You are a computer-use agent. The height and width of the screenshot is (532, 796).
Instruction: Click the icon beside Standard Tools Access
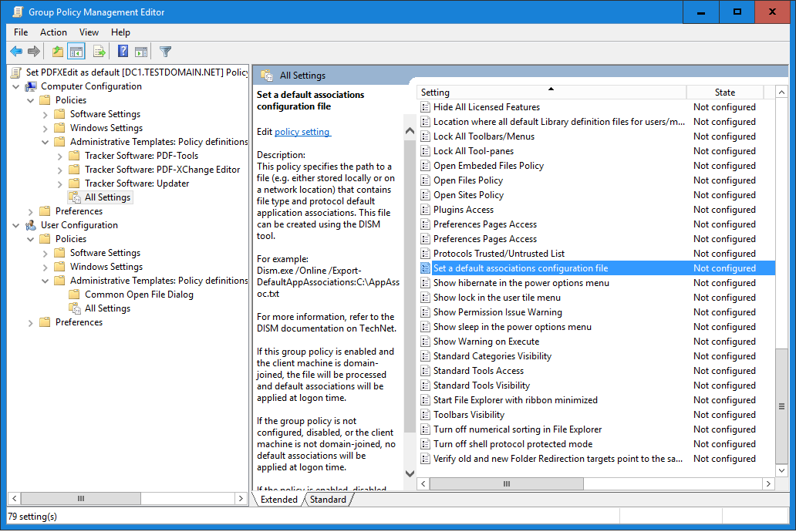(x=426, y=371)
